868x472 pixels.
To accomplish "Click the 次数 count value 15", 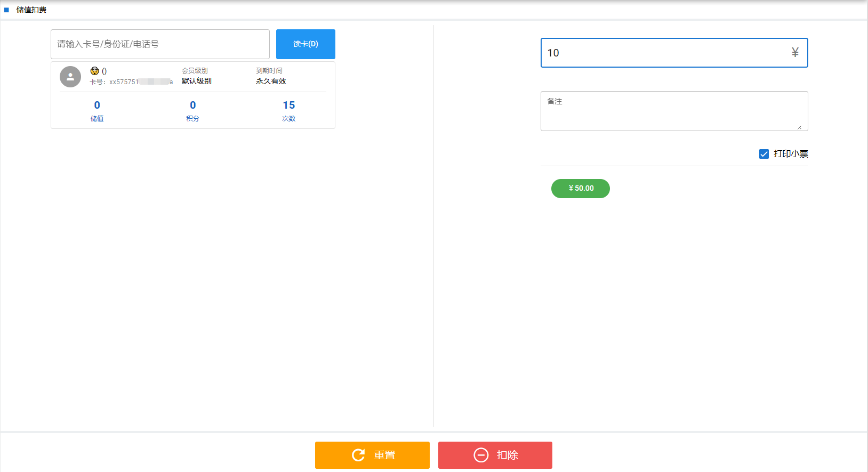I will 289,105.
